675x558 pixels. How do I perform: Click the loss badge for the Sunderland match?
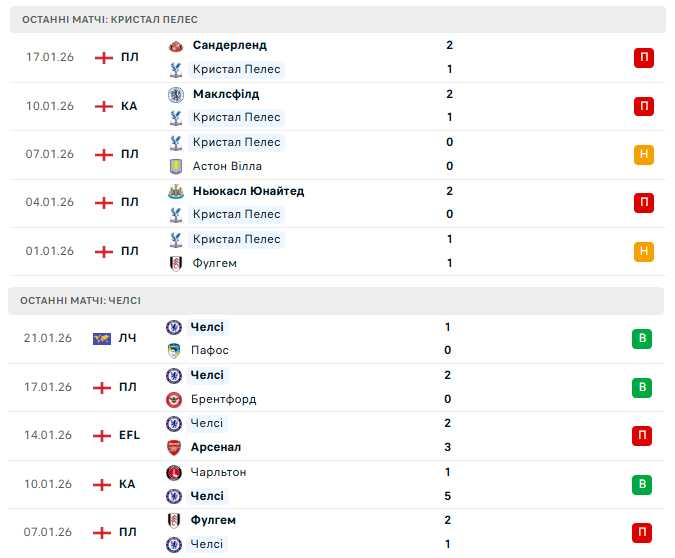[644, 58]
